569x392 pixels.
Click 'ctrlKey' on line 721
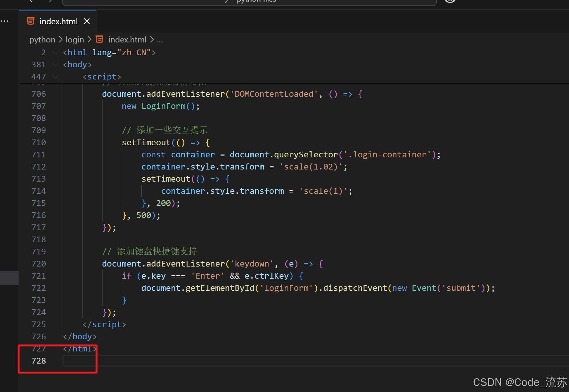tap(272, 276)
